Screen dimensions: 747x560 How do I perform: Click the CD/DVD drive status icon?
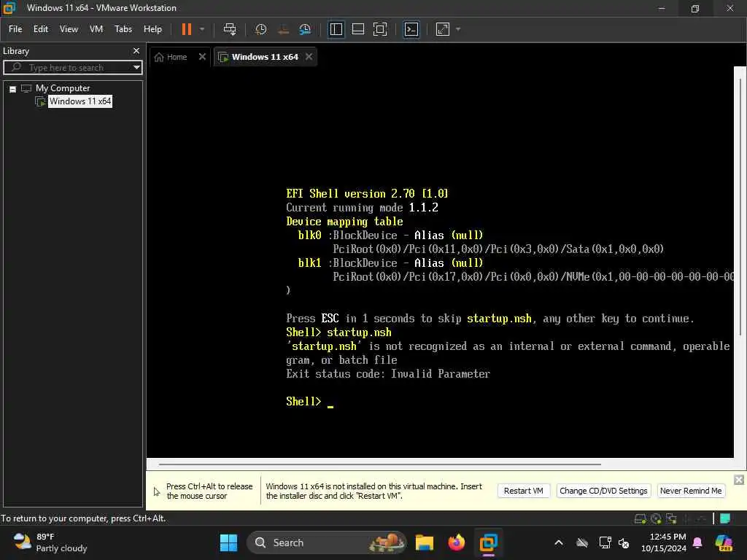(656, 518)
